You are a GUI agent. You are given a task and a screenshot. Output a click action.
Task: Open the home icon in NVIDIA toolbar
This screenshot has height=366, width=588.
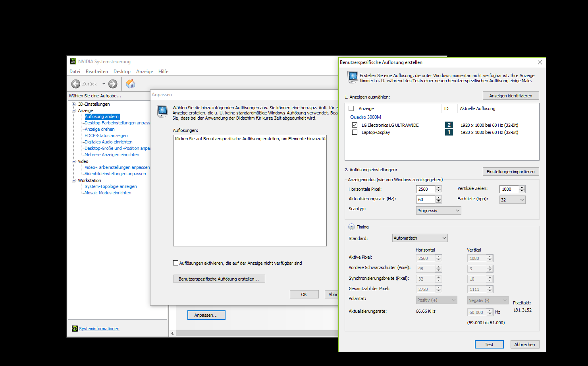(x=131, y=84)
